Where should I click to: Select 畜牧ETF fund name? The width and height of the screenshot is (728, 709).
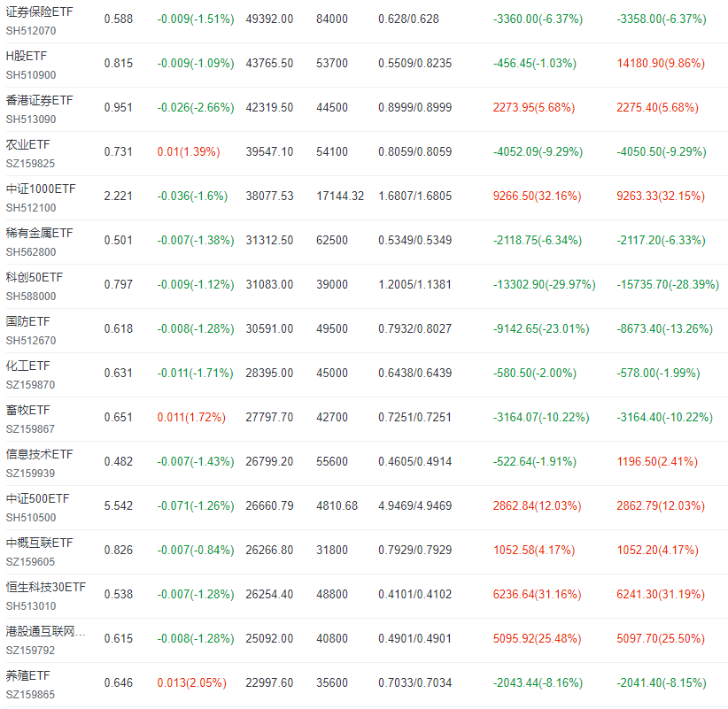27,410
